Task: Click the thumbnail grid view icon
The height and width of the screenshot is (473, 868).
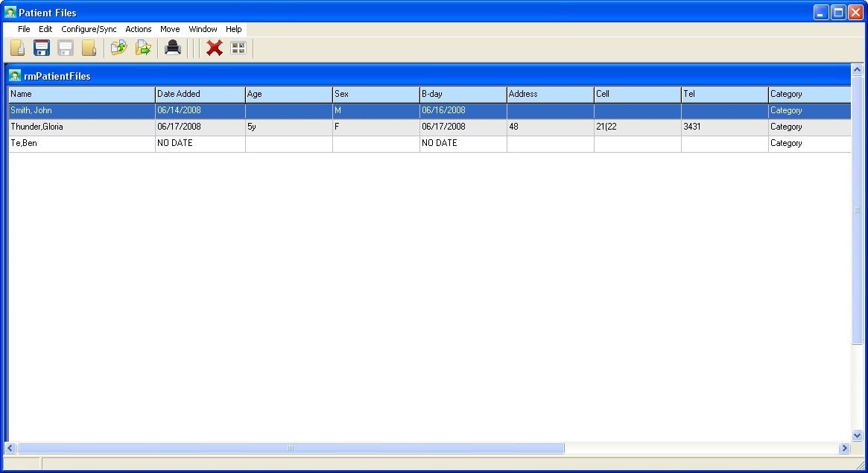Action: tap(238, 48)
